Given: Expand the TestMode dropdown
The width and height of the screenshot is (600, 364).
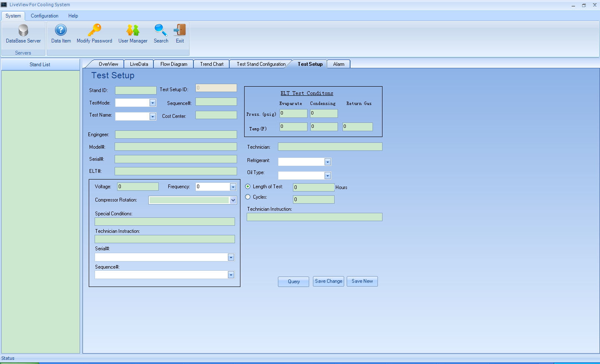Looking at the screenshot, I should tap(152, 103).
